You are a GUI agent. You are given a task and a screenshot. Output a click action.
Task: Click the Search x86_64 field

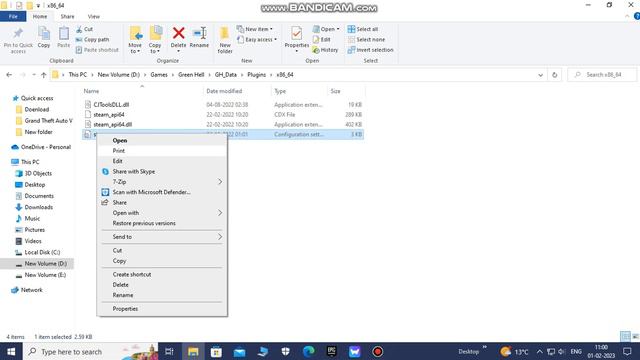[602, 75]
